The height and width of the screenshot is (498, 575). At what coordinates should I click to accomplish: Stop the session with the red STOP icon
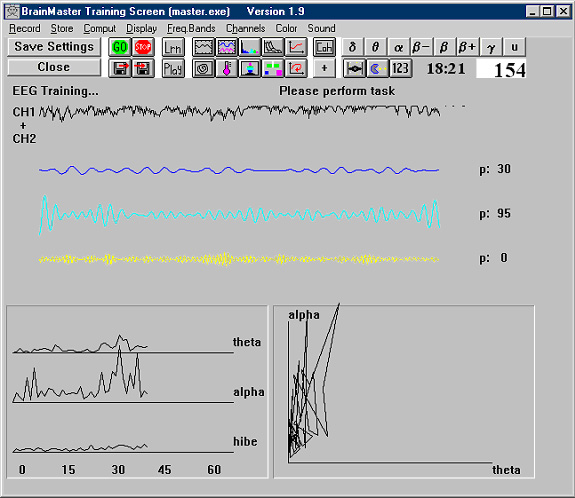point(143,47)
